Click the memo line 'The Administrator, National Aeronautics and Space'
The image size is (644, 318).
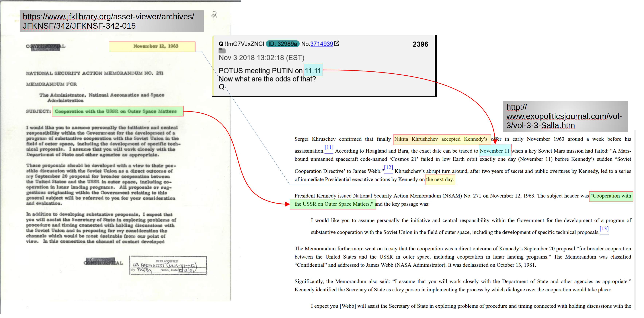[x=102, y=95]
